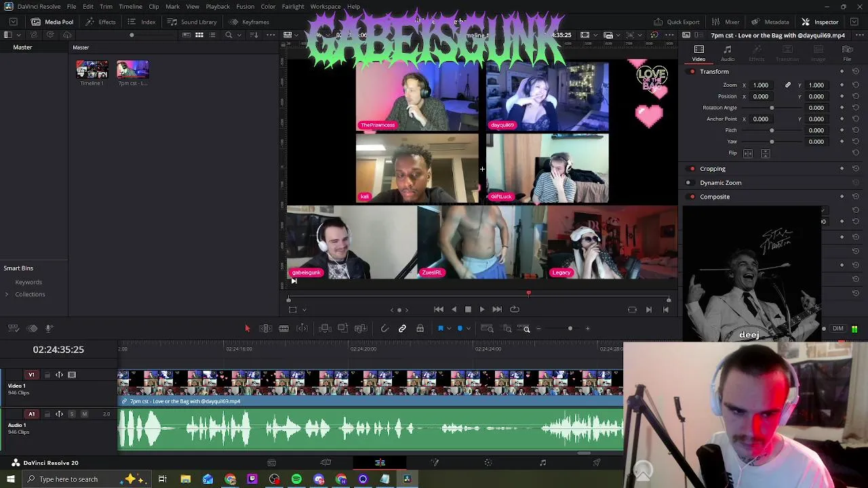Select the Timeline 1 thumbnail in Media Pool
This screenshot has width=868, height=488.
pos(92,70)
